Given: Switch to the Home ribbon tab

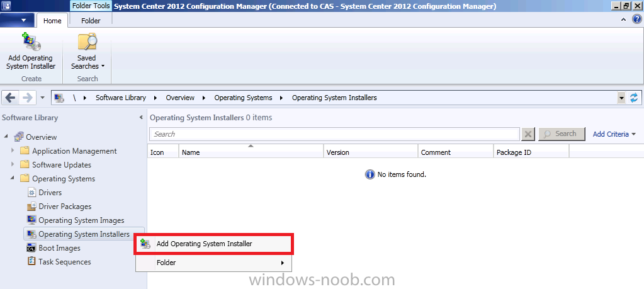Looking at the screenshot, I should point(52,21).
